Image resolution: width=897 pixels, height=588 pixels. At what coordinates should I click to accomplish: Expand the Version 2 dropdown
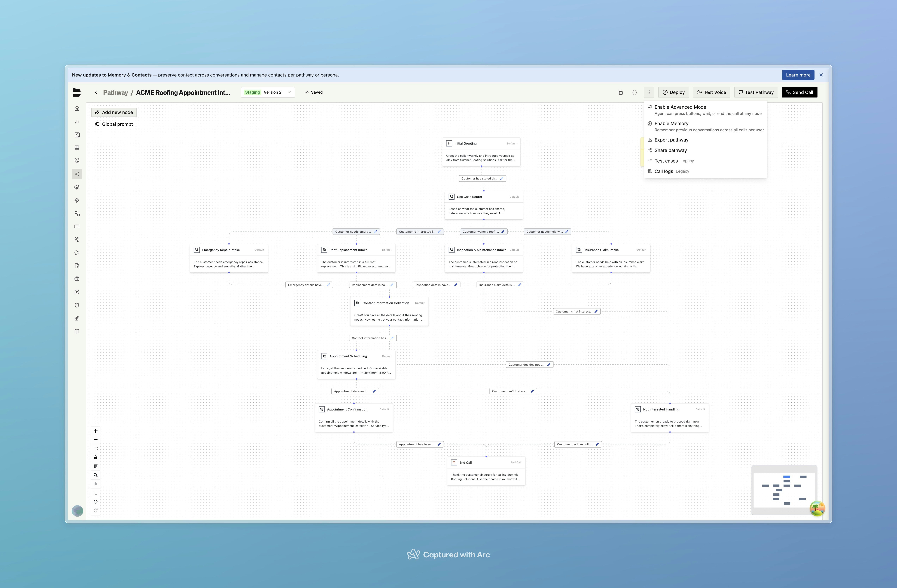click(x=289, y=92)
